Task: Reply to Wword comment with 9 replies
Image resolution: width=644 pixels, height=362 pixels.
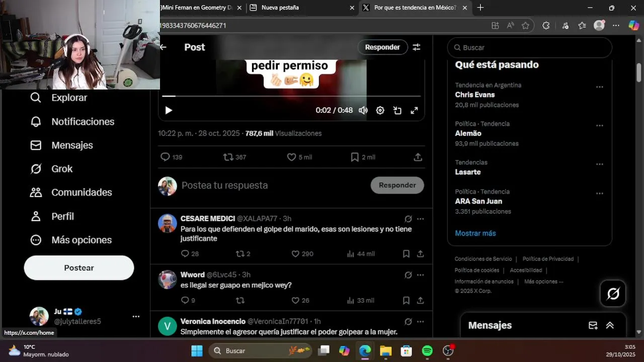Action: [x=188, y=300]
